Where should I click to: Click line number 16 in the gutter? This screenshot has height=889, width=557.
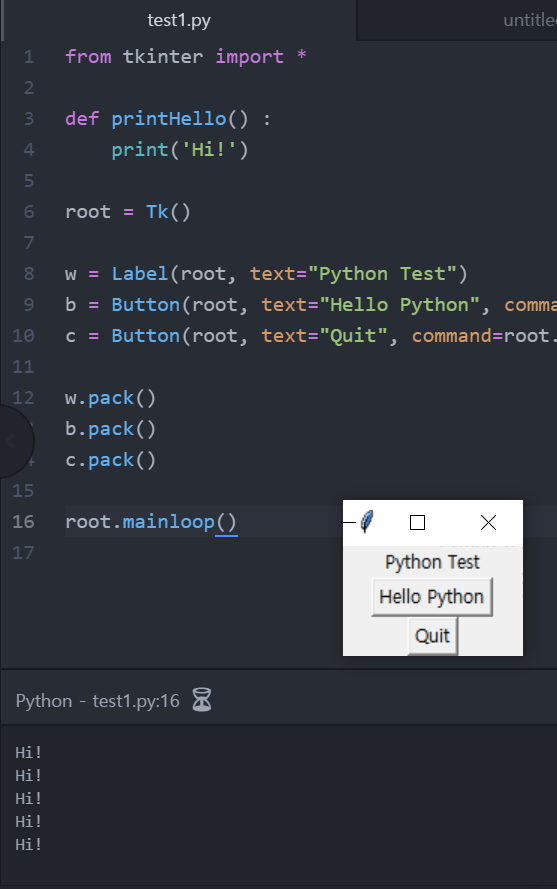23,522
